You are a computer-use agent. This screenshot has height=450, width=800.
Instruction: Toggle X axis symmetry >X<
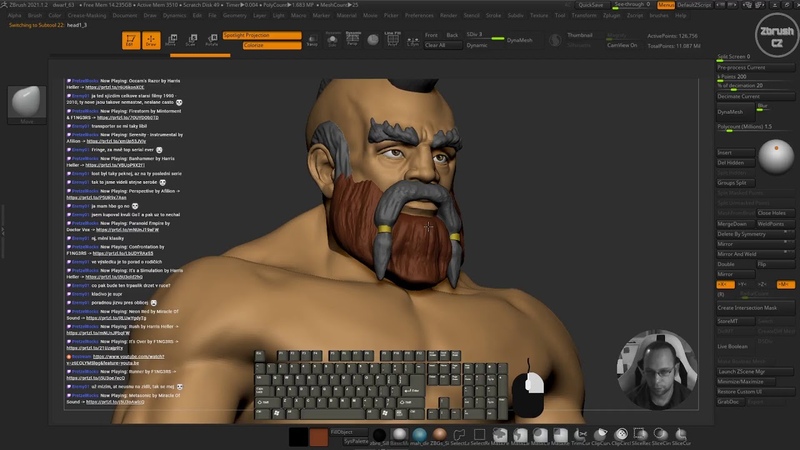725,284
